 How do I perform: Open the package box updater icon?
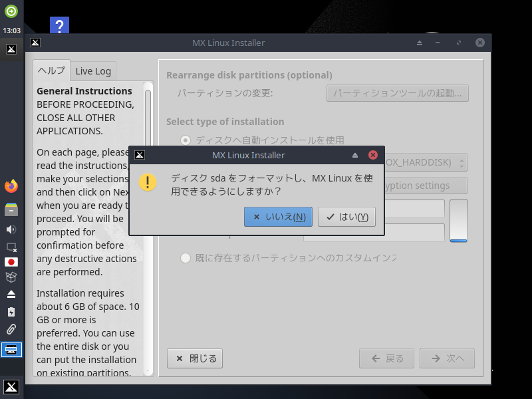(11, 277)
